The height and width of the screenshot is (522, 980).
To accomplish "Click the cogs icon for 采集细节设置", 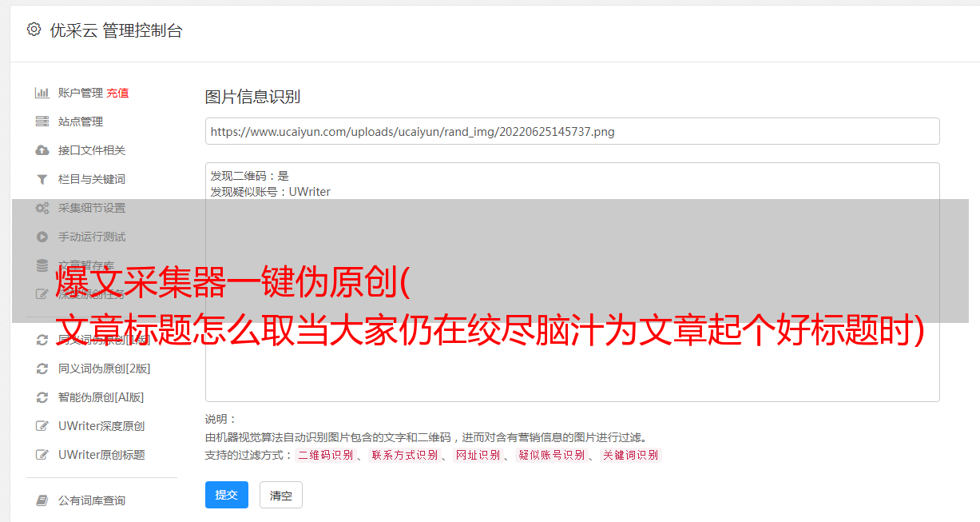I will (x=42, y=208).
